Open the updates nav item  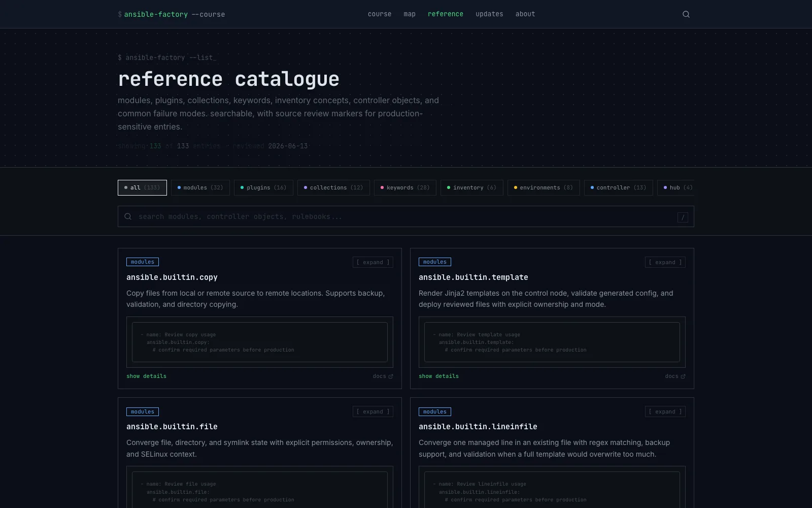pos(489,14)
